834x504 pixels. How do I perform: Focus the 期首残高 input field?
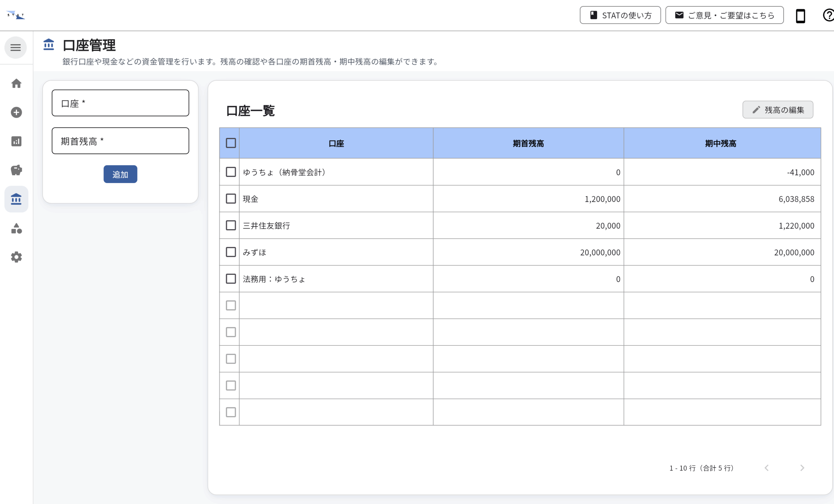click(x=120, y=141)
